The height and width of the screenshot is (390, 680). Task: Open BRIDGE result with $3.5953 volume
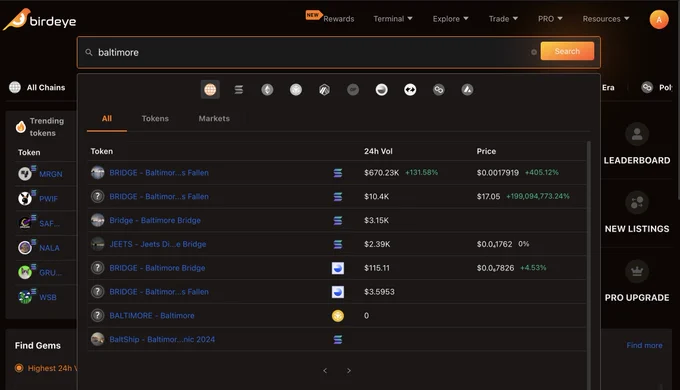(x=337, y=292)
